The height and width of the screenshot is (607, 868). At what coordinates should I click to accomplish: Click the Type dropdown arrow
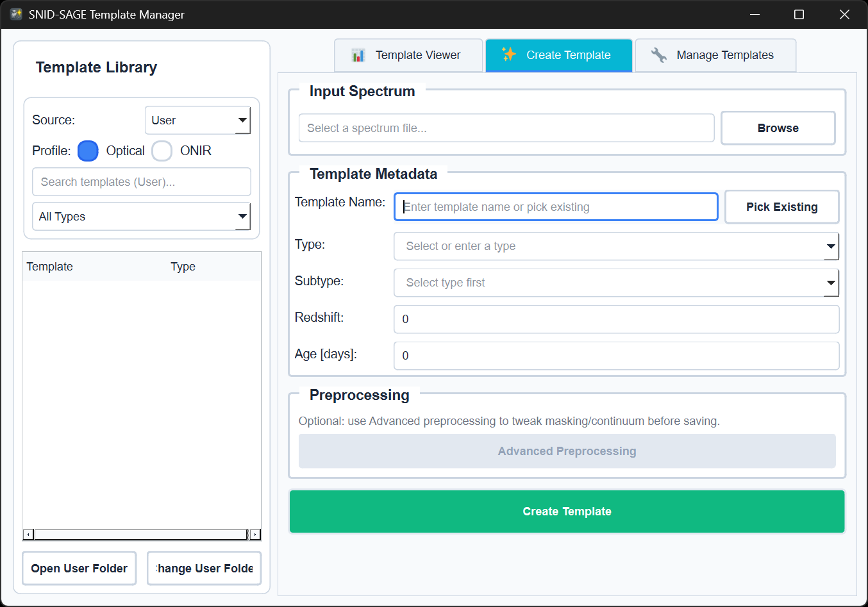tap(831, 246)
